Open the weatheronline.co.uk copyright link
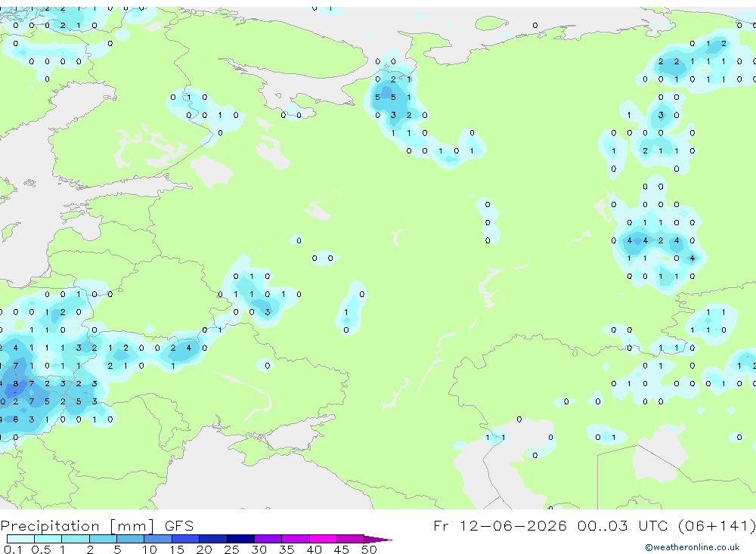The width and height of the screenshot is (756, 554). [692, 547]
